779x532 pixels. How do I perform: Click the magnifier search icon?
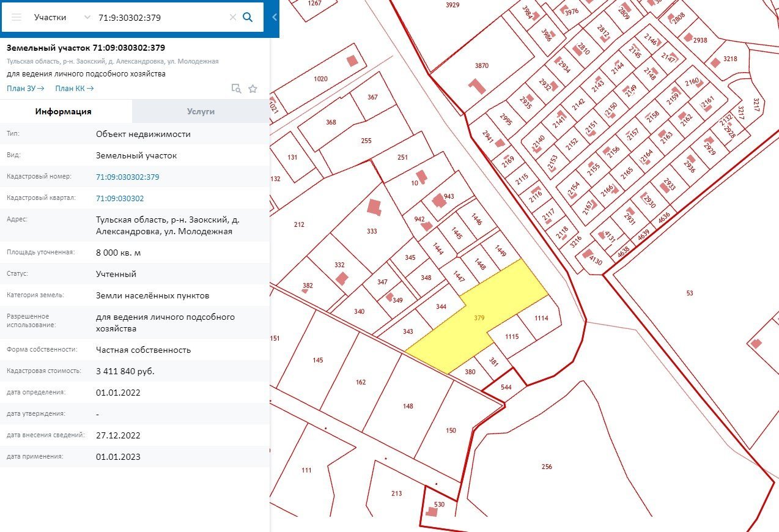point(248,18)
